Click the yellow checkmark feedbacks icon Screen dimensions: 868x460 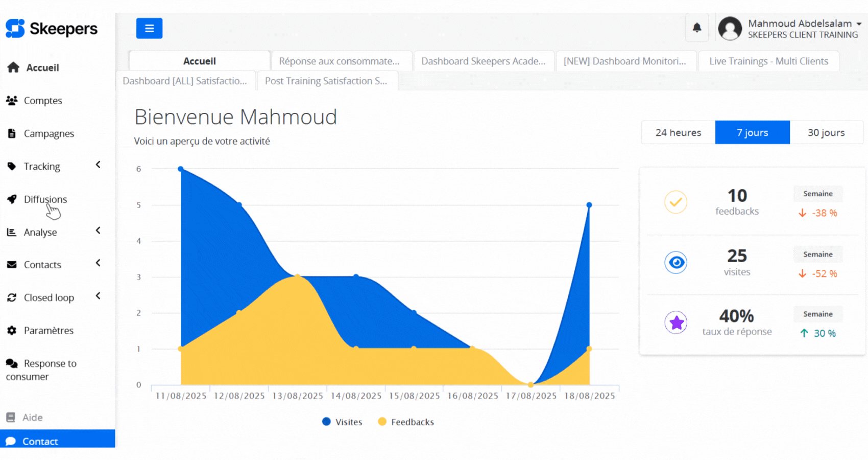point(676,202)
